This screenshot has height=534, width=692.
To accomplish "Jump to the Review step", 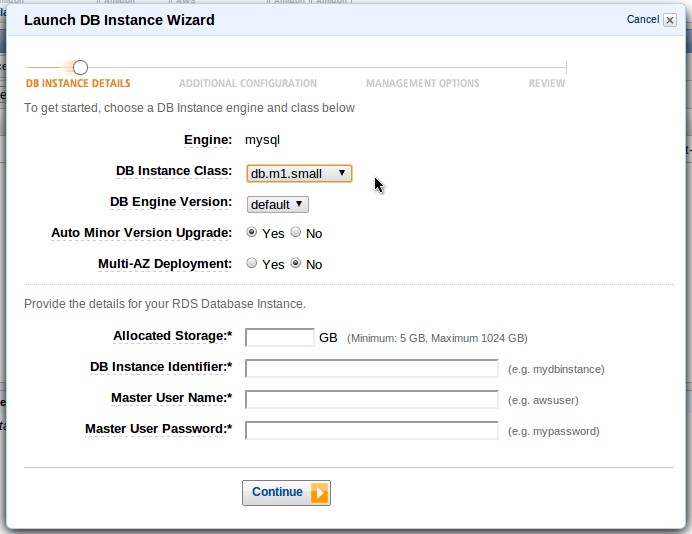I will [547, 84].
